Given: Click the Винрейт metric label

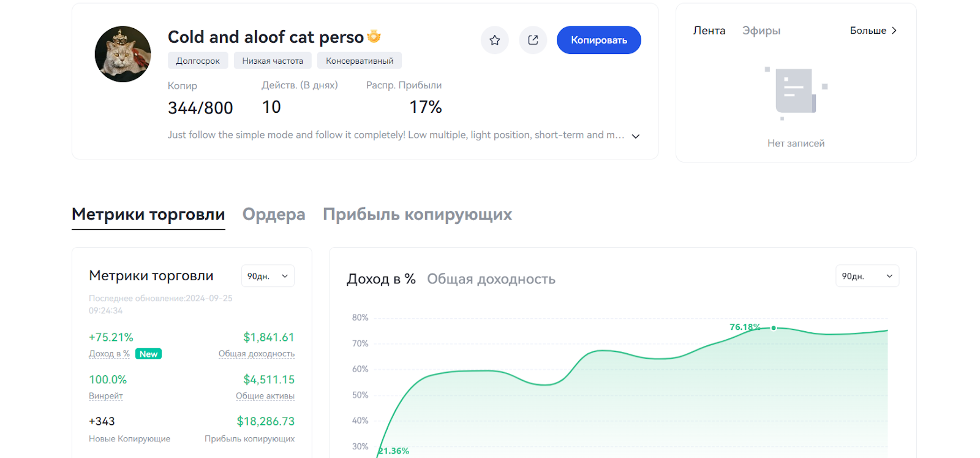Looking at the screenshot, I should coord(105,396).
